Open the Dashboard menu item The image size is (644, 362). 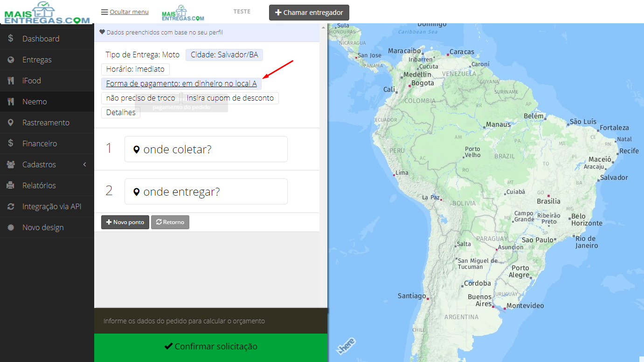47,39
